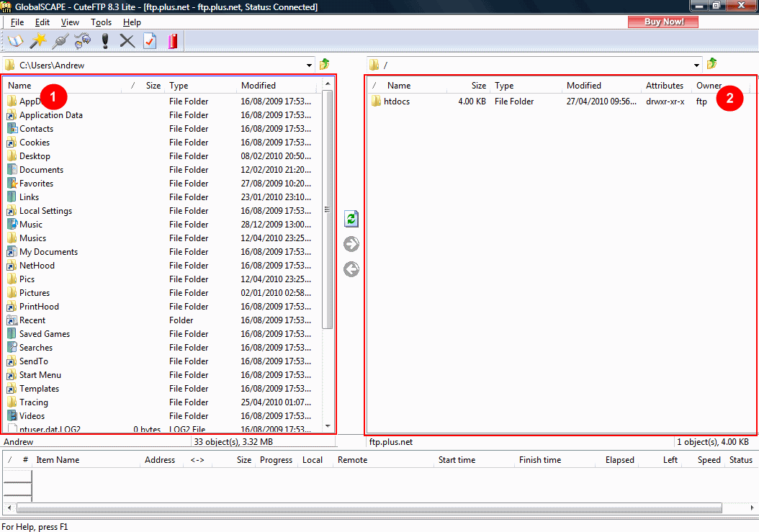
Task: Expand the remote path dropdown arrow
Action: [696, 66]
